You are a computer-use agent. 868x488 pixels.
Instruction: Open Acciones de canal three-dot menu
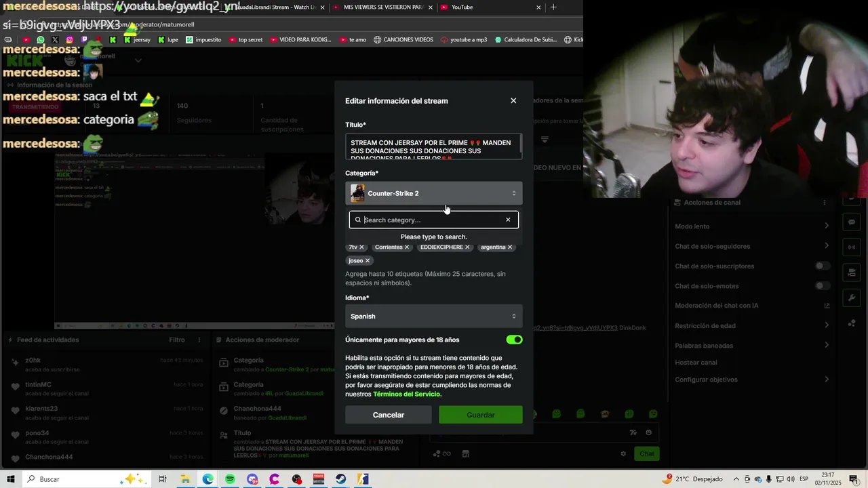coord(825,203)
